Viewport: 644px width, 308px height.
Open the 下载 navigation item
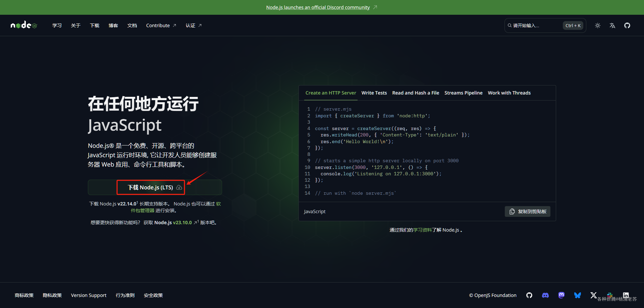95,25
